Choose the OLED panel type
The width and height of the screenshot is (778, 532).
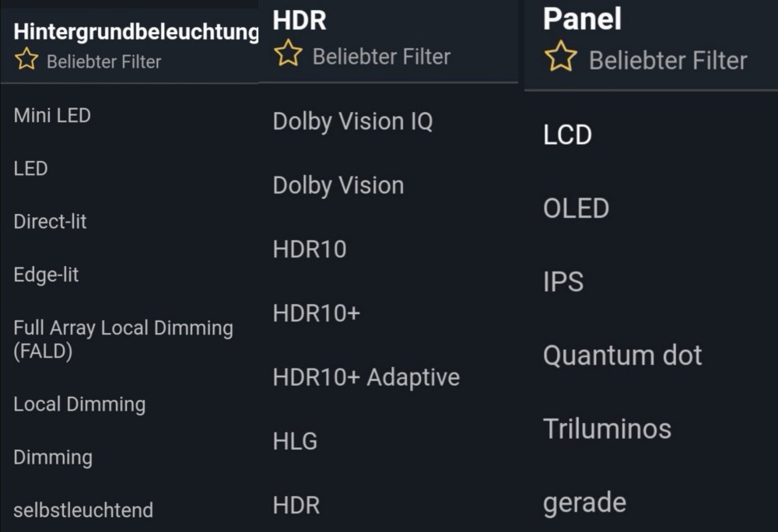[x=576, y=208]
